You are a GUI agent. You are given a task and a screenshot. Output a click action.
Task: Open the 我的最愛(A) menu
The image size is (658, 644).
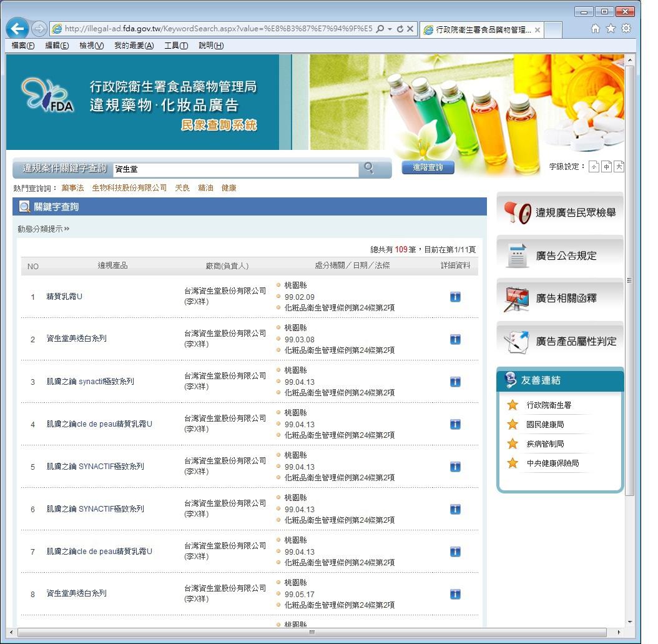coord(134,46)
